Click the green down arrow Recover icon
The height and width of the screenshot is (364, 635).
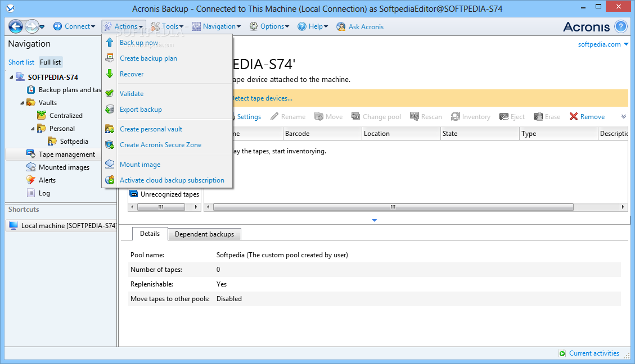click(x=110, y=74)
